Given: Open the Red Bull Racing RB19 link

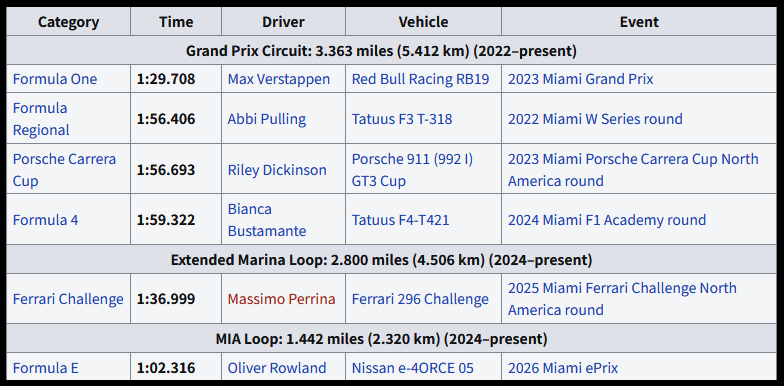Looking at the screenshot, I should click(420, 79).
